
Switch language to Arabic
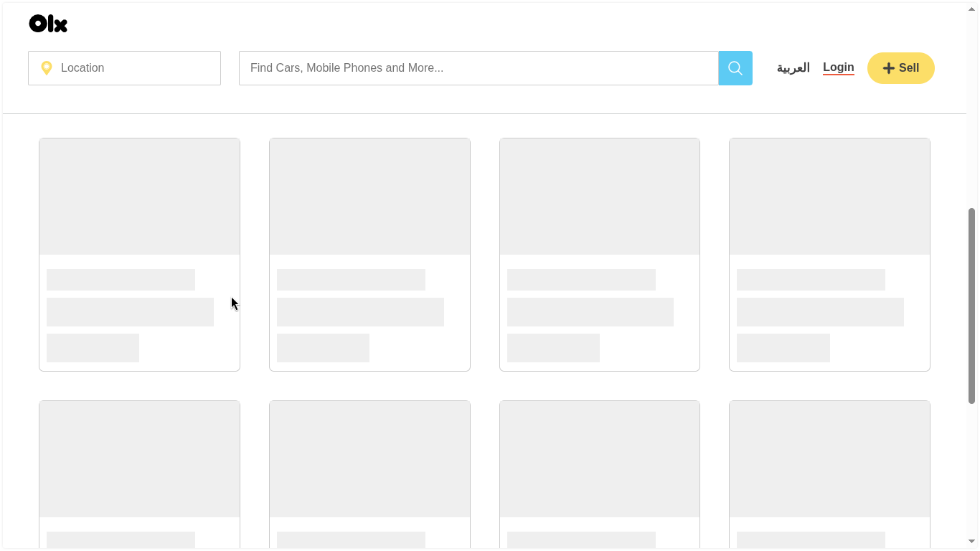(793, 68)
